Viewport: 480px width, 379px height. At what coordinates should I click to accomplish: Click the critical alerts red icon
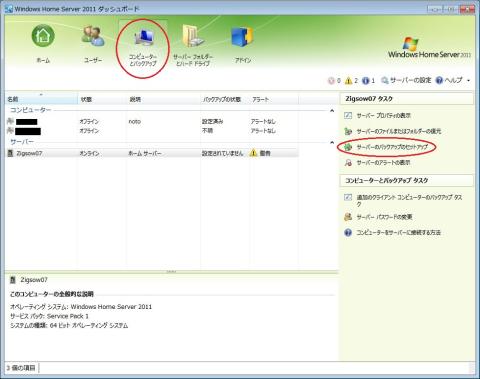click(331, 80)
